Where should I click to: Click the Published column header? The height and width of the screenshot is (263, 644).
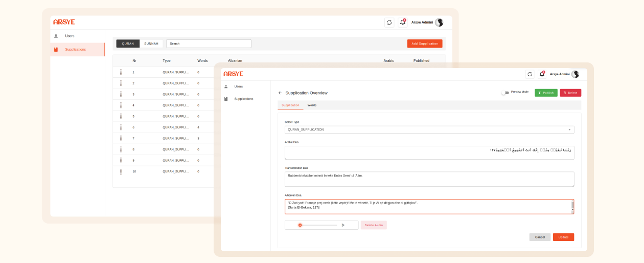[x=421, y=60]
